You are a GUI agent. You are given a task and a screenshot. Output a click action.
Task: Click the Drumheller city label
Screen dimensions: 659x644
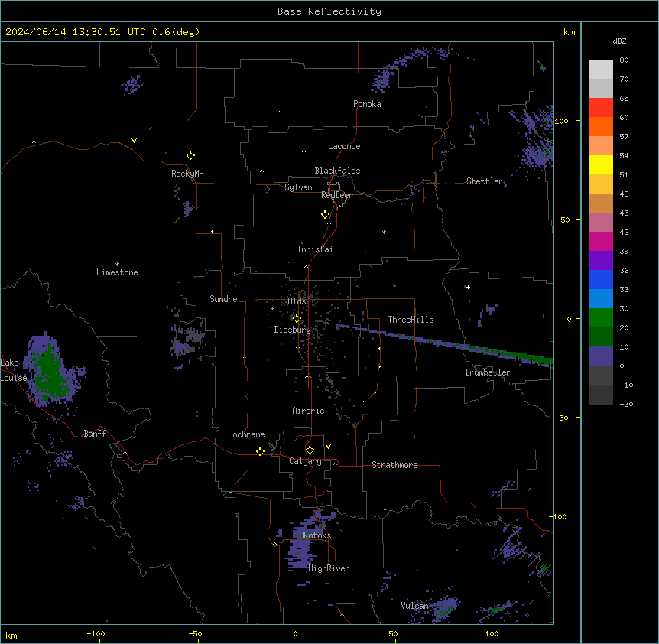[488, 372]
